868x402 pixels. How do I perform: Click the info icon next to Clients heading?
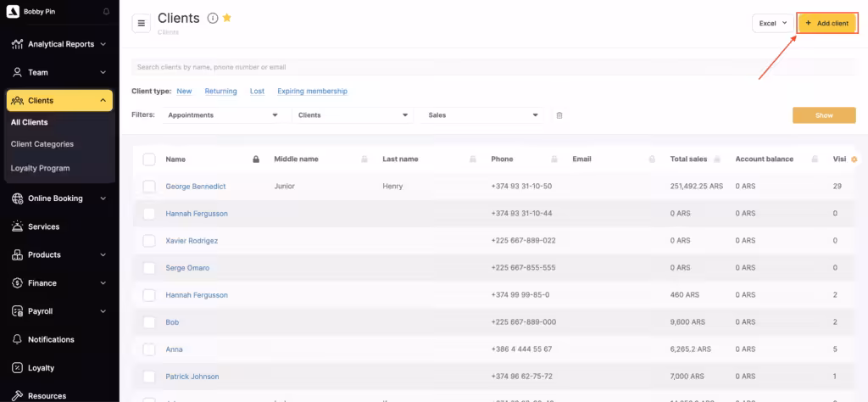(213, 19)
